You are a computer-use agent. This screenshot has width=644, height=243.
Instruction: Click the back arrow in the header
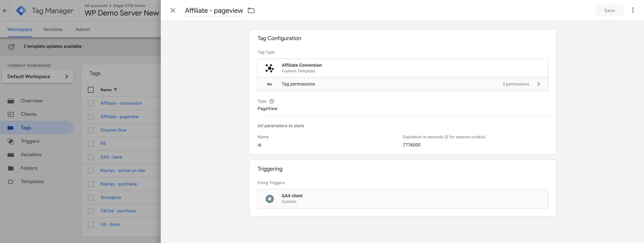click(x=5, y=11)
